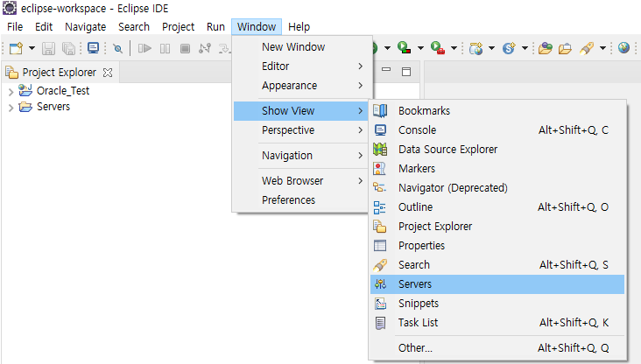Open the Help menu

point(299,27)
